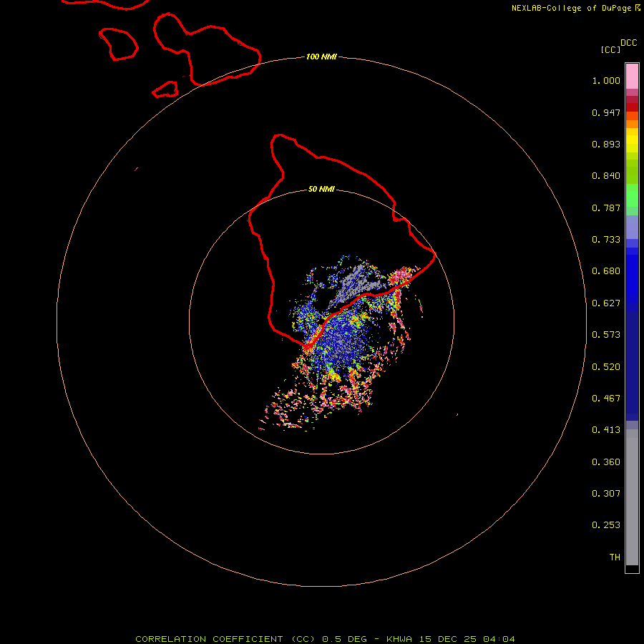
Task: Click the 0.360 color scale value
Action: point(606,462)
